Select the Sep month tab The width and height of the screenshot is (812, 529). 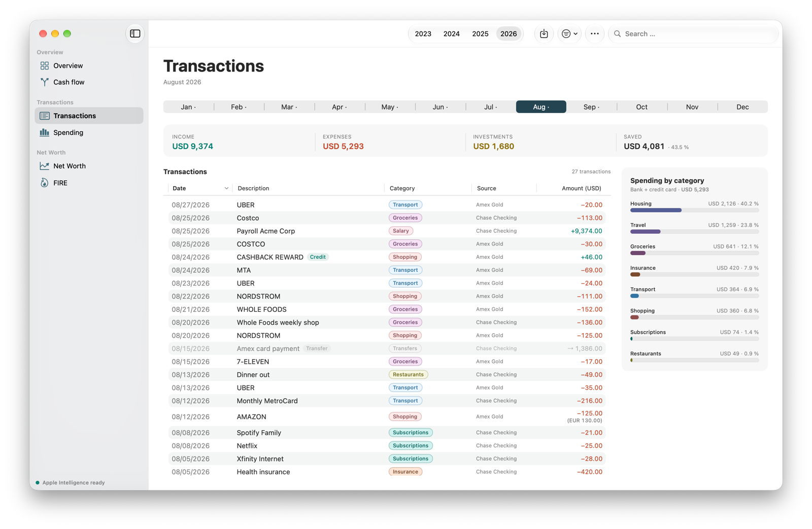point(591,107)
